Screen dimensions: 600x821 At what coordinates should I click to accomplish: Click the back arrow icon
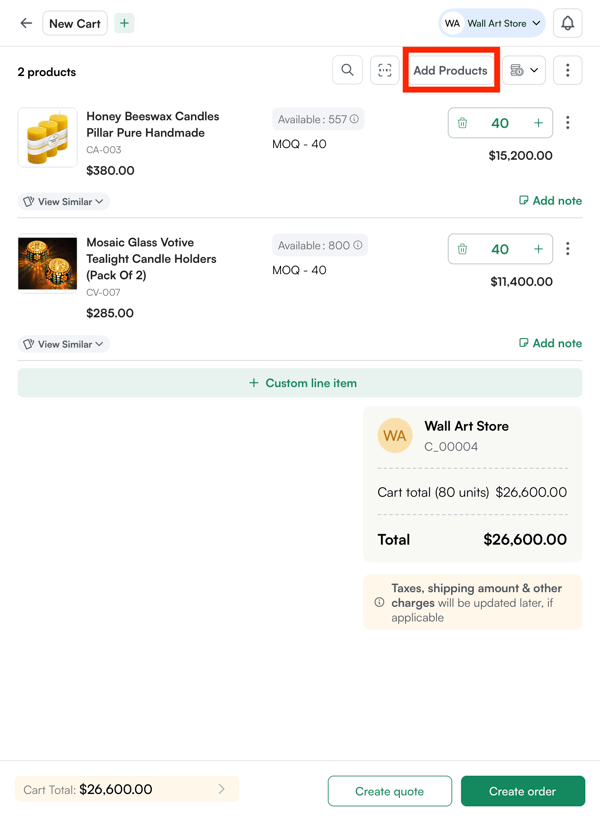pyautogui.click(x=26, y=23)
